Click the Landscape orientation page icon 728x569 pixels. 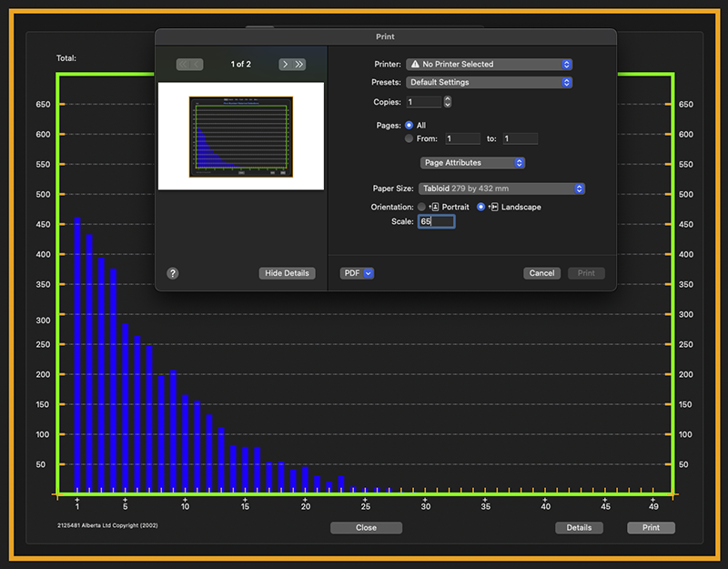tap(493, 208)
